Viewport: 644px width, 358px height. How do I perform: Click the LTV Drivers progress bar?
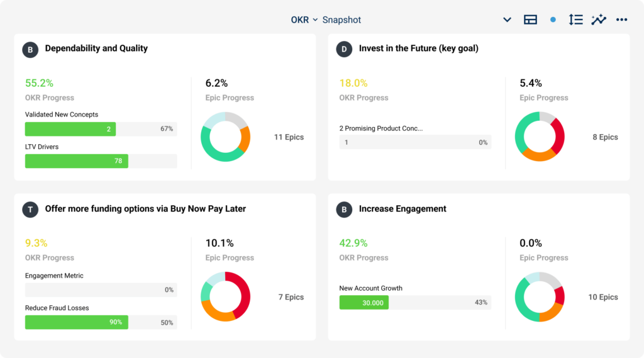pos(101,161)
